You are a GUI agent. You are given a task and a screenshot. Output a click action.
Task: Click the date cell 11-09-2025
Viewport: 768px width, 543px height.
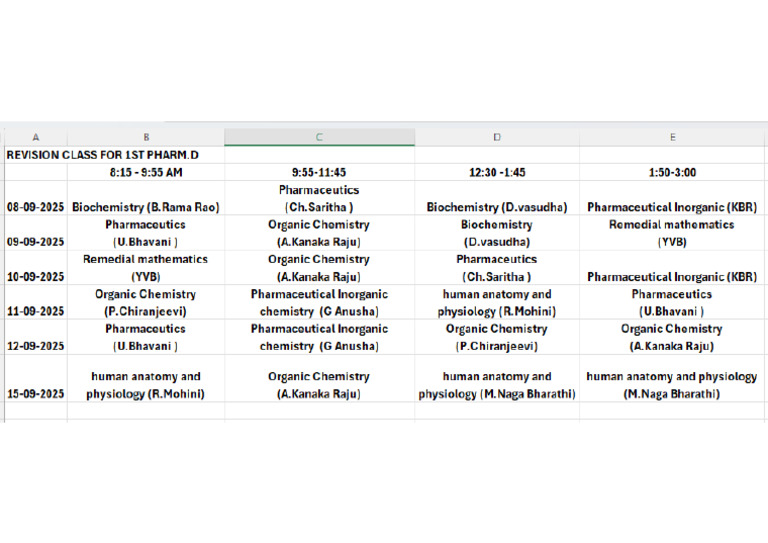coord(36,302)
